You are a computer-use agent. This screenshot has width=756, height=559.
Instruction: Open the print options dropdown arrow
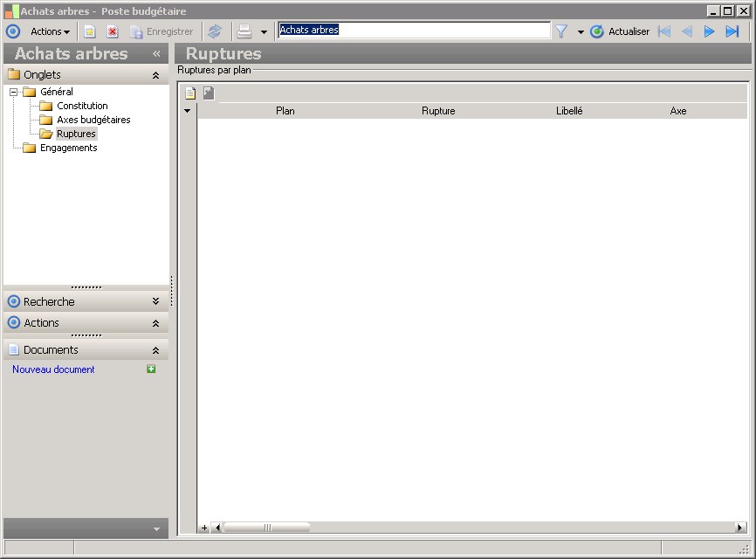pyautogui.click(x=264, y=32)
